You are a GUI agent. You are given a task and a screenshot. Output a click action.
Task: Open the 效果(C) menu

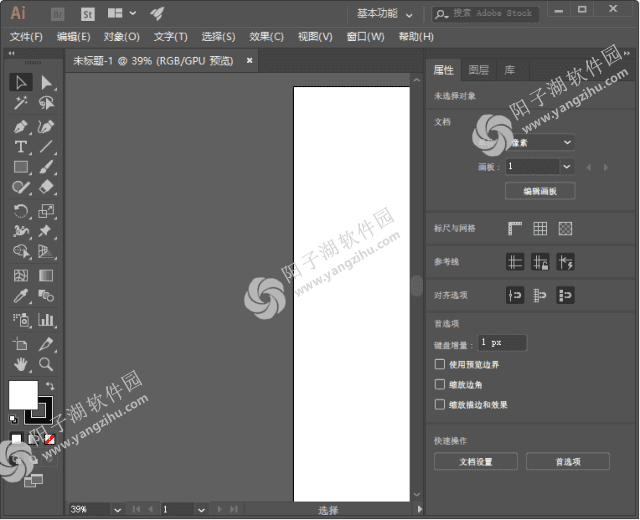267,37
